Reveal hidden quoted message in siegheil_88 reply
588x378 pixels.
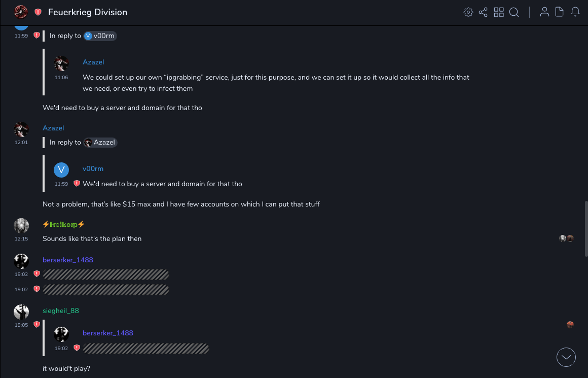pos(146,349)
